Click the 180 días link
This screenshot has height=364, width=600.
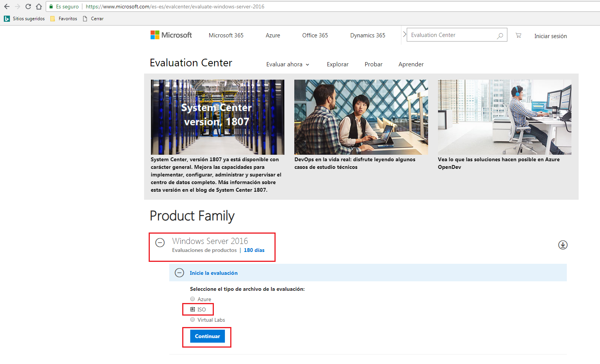coord(254,250)
